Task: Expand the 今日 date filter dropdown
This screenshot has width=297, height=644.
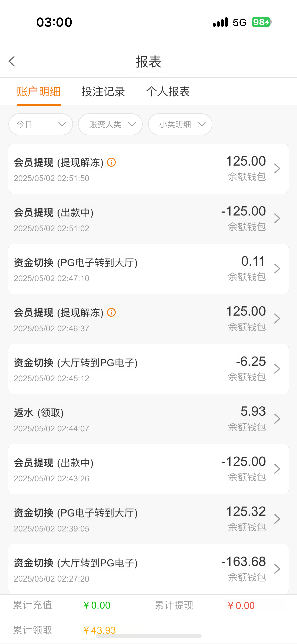Action: 41,124
